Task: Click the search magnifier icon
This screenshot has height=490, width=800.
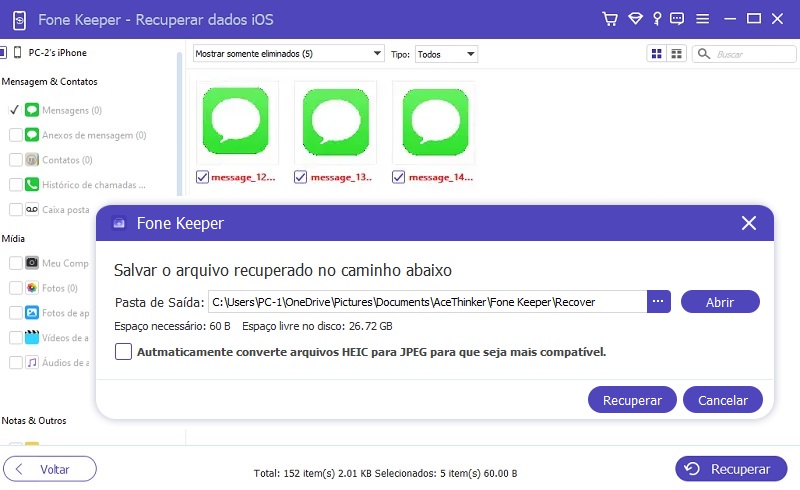Action: pos(704,54)
